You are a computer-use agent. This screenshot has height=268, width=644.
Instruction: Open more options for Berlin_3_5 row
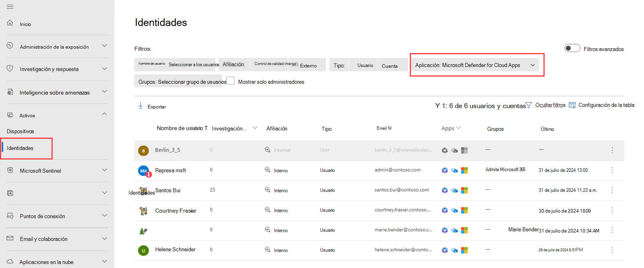click(612, 150)
